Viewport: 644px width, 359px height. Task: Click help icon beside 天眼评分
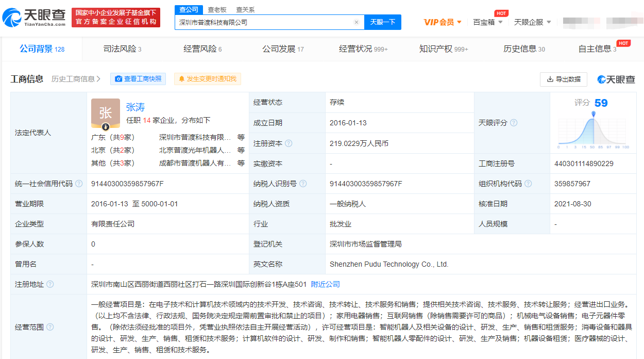tap(513, 123)
